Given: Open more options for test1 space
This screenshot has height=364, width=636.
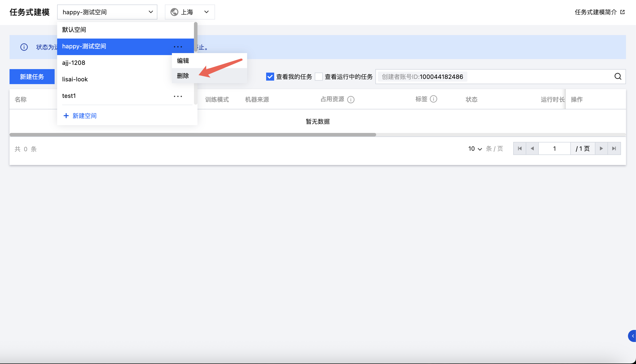Looking at the screenshot, I should (x=178, y=96).
